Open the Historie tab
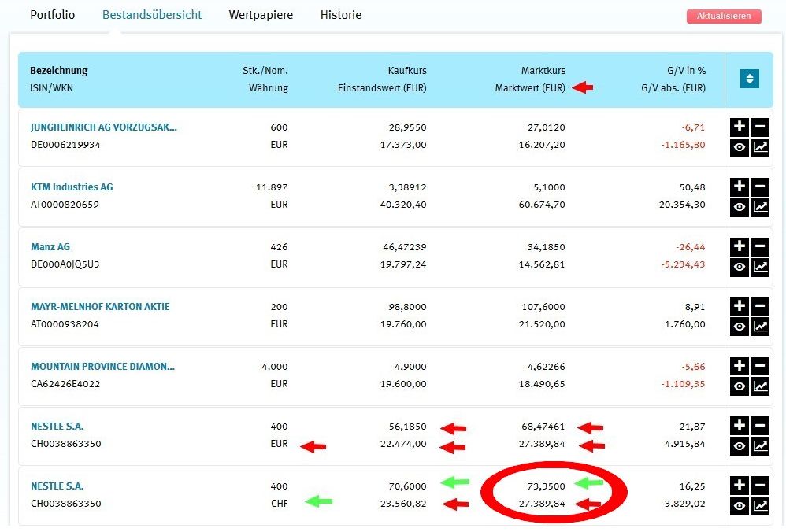 [341, 14]
